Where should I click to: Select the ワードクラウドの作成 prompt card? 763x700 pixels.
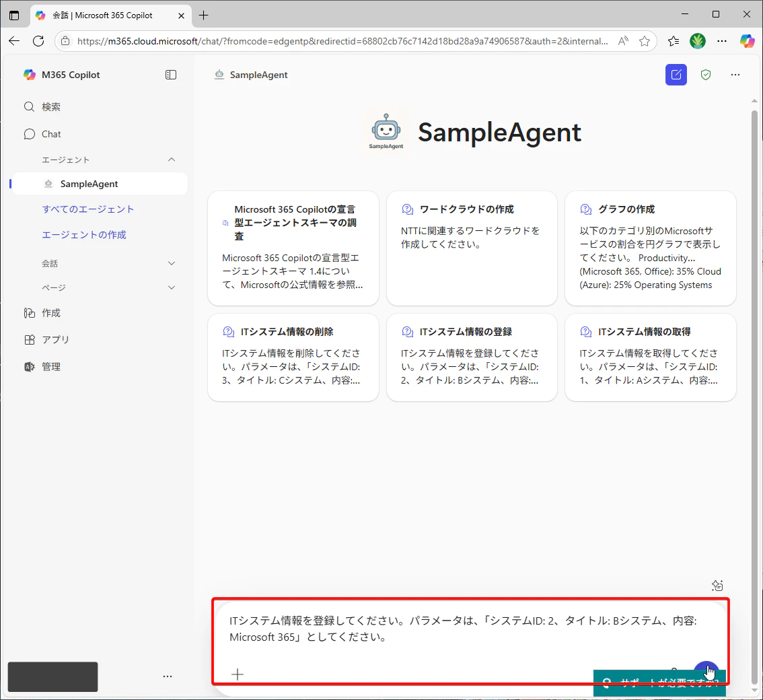472,248
